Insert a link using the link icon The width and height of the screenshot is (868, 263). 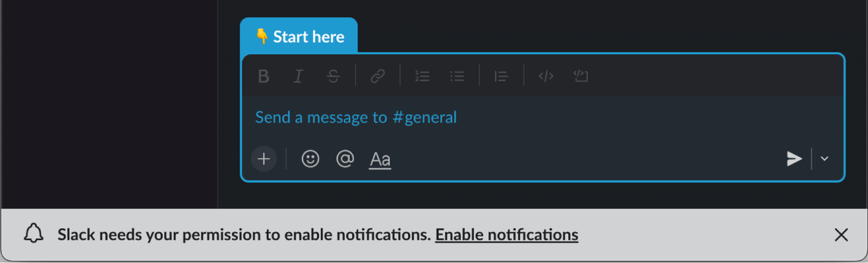(x=378, y=76)
